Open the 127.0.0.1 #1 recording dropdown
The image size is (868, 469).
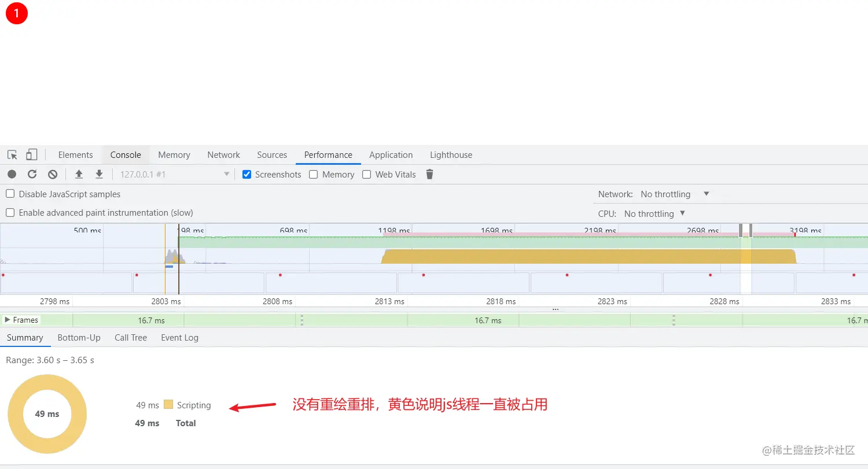coord(175,174)
